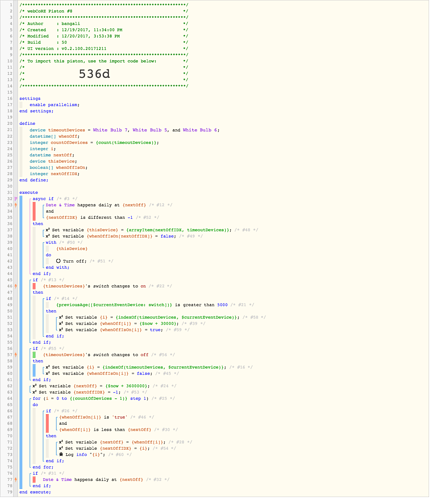The width and height of the screenshot is (432, 500).
Task: Click 'integer i;' variable definition
Action: 43,150
